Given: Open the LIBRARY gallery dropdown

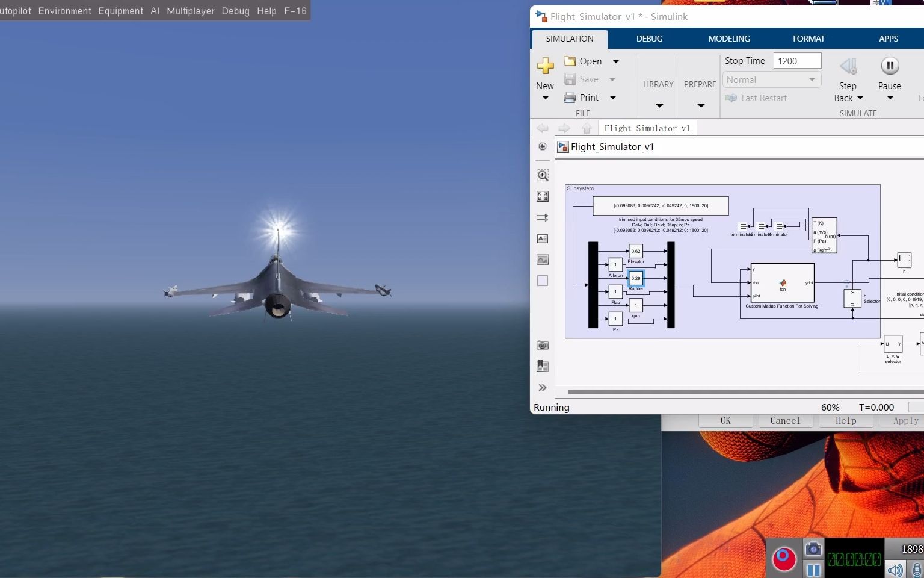Looking at the screenshot, I should coord(659,105).
